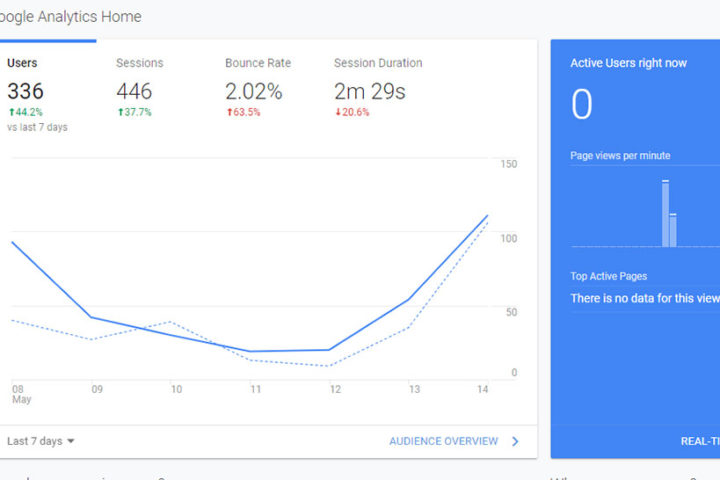
Task: Click the 63.5% bounce rate change indicator
Action: click(x=243, y=112)
